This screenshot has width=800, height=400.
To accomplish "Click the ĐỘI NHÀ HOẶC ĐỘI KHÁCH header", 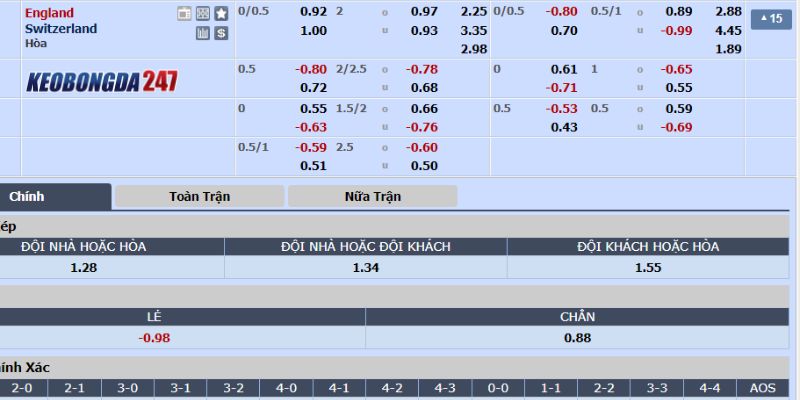I will click(x=366, y=247).
